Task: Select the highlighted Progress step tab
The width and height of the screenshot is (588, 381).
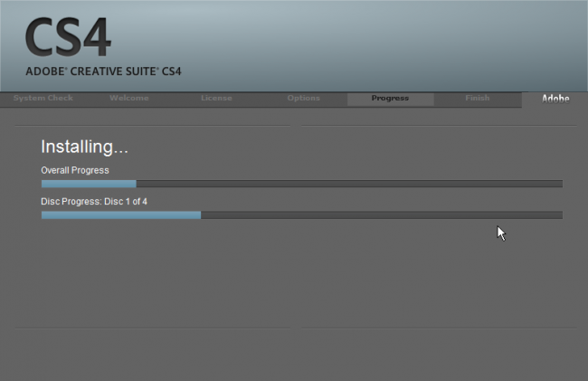Action: (390, 98)
